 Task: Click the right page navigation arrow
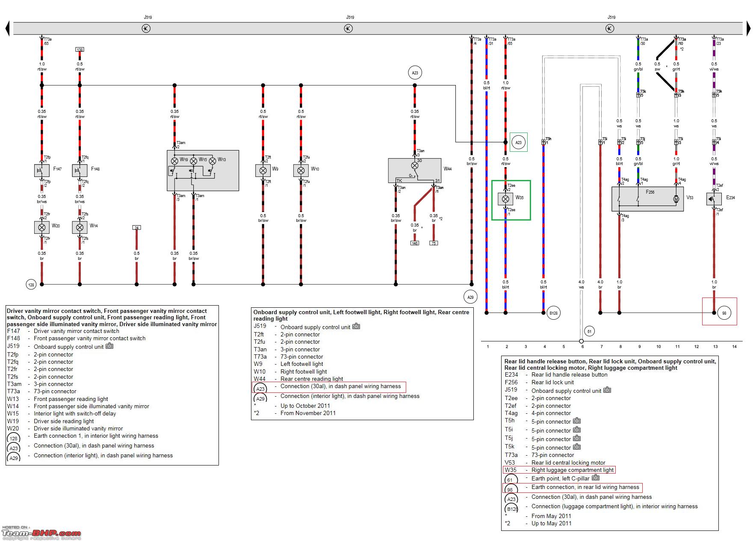[x=748, y=29]
